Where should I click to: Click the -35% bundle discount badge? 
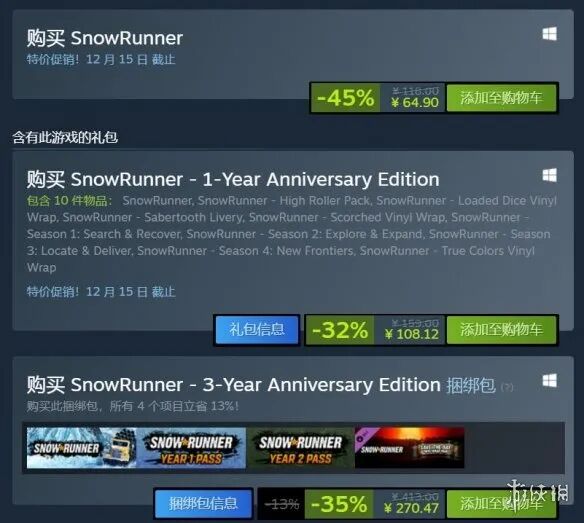tap(339, 504)
